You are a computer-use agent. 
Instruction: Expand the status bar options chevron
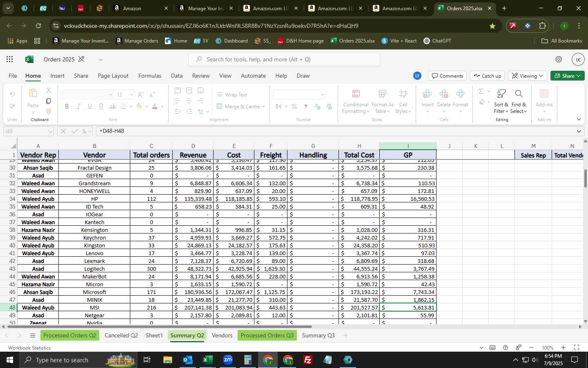481,348
